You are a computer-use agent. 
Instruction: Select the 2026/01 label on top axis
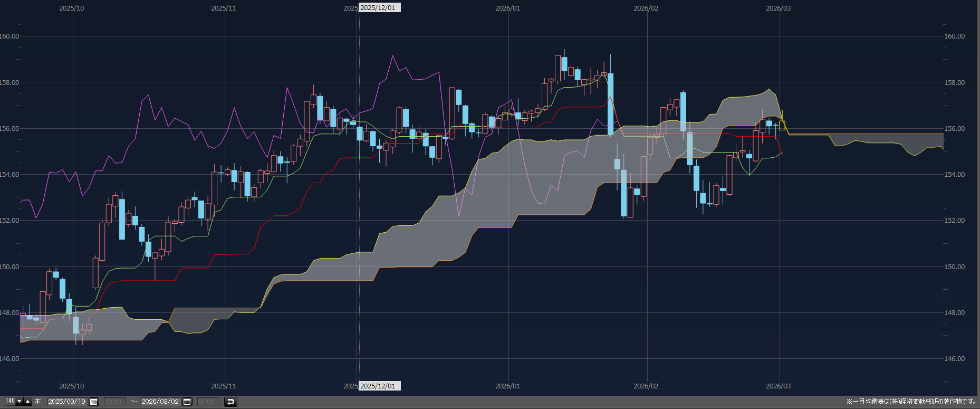click(x=507, y=8)
